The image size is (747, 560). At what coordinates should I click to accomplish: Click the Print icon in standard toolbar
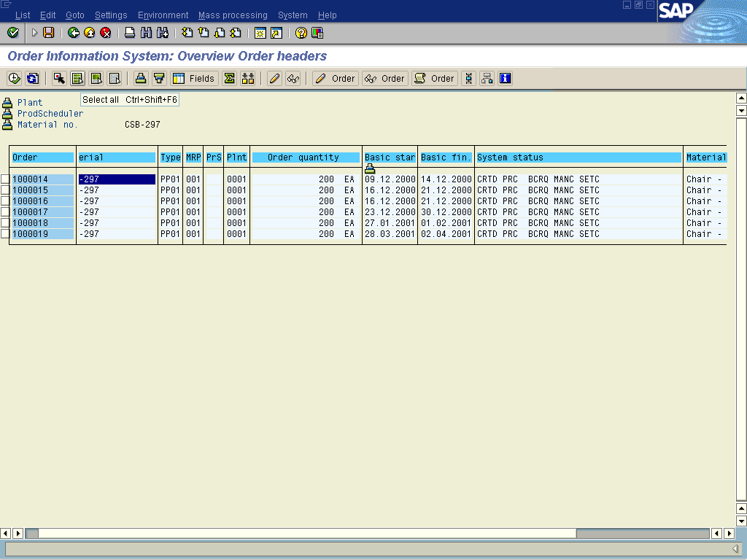pyautogui.click(x=130, y=33)
